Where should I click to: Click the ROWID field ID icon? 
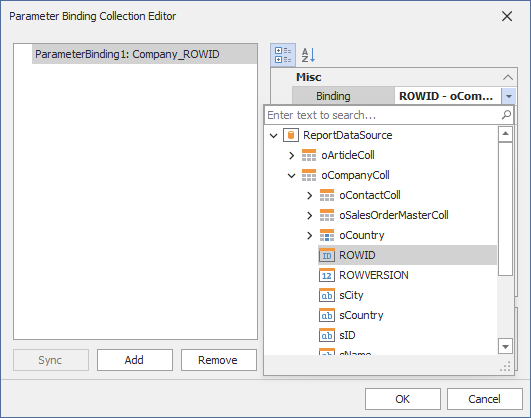pyautogui.click(x=327, y=255)
